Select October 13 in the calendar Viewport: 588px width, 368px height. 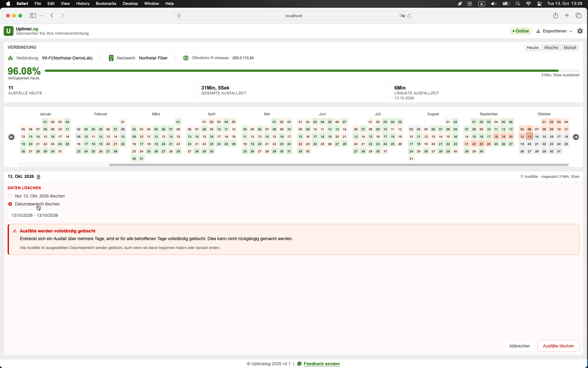529,136
